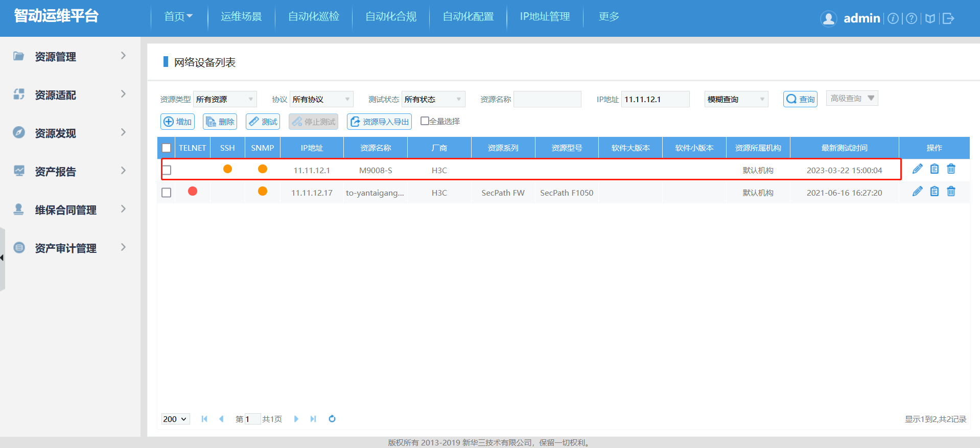Go to first page of the table
980x448 pixels.
[204, 419]
